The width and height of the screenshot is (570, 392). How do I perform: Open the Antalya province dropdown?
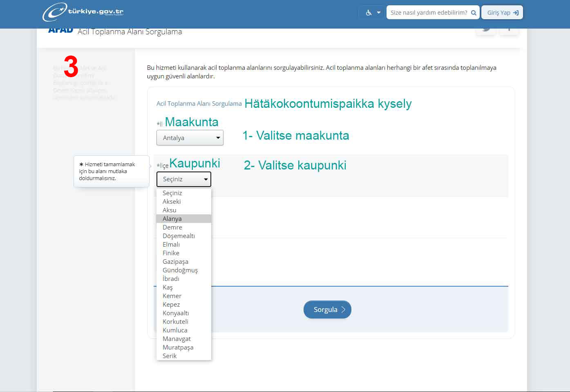(190, 138)
